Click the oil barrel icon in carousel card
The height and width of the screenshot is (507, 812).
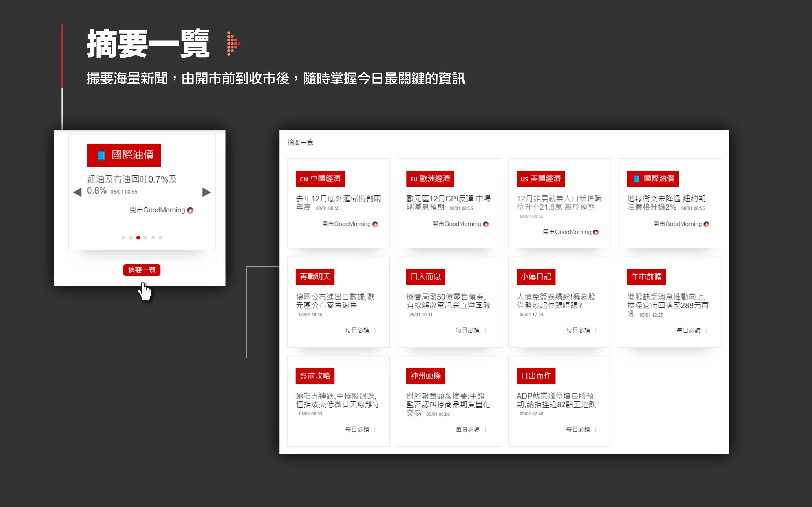(x=101, y=155)
